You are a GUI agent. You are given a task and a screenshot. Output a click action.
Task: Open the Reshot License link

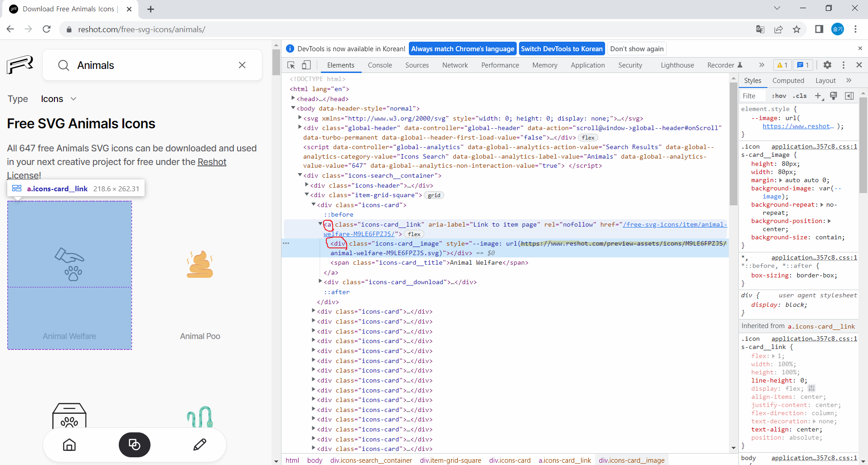pos(212,162)
